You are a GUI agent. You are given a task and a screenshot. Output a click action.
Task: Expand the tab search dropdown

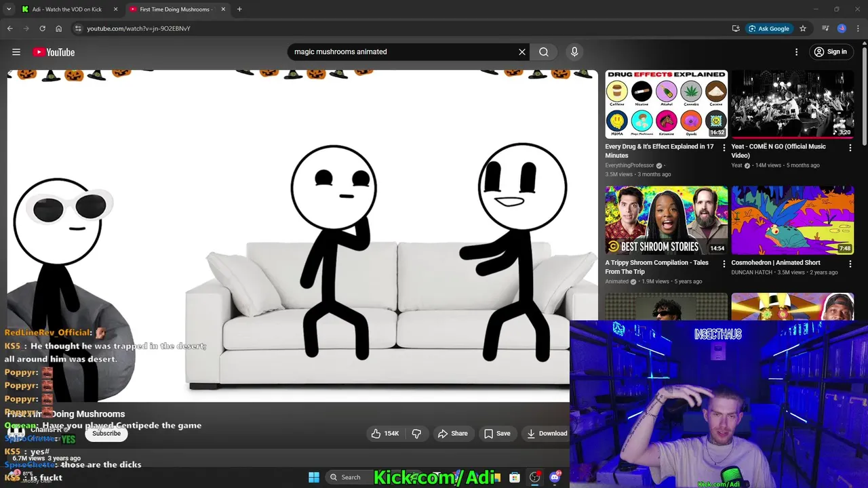(x=8, y=9)
